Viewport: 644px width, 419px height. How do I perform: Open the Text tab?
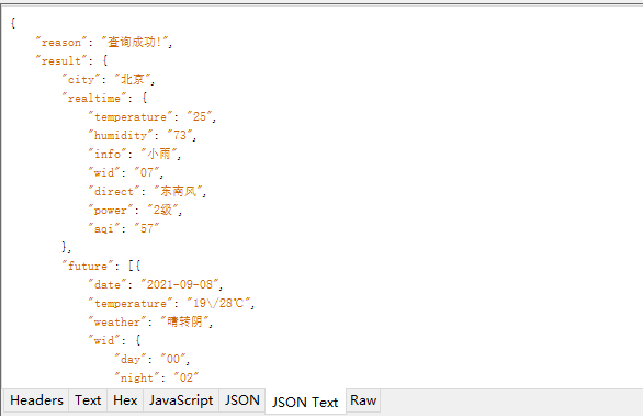coord(88,400)
